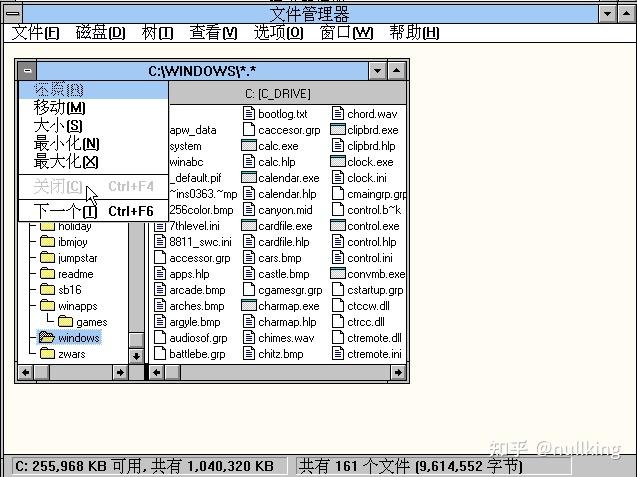Click tree pane horizontal scroll left arrow
This screenshot has height=477, width=637.
tap(26, 372)
